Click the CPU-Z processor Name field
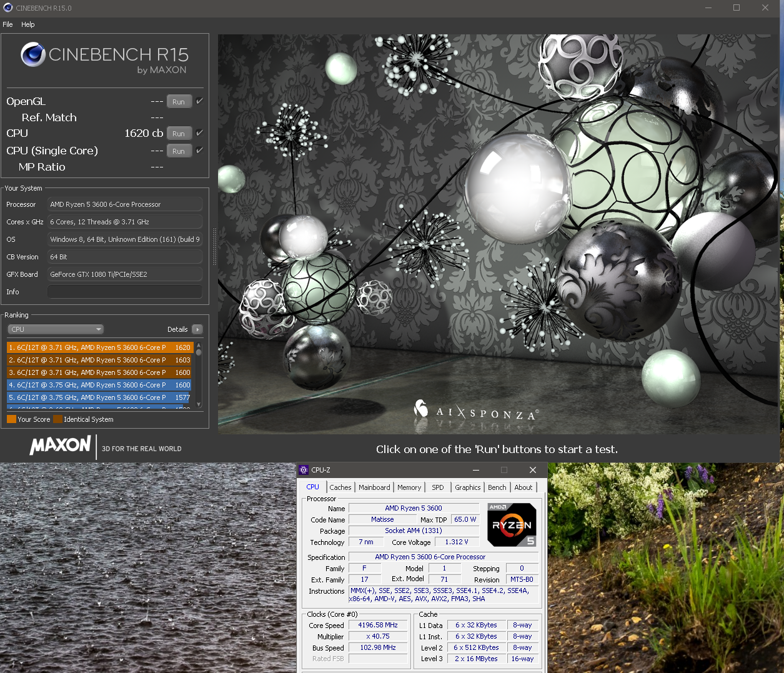This screenshot has width=784, height=673. [414, 509]
